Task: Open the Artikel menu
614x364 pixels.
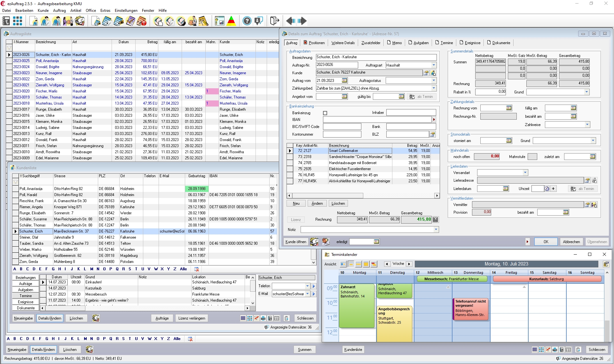Action: 76,10
